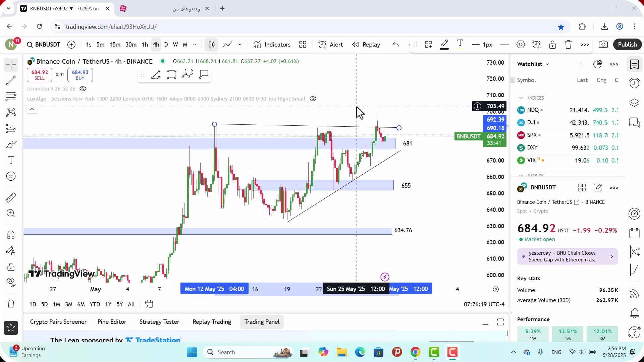644x362 pixels.
Task: Select the crosshair cursor tool
Action: click(11, 65)
